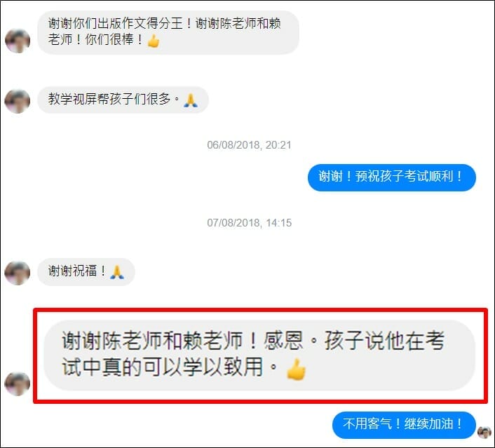Click sender avatar beside 教学视屏 message
The height and width of the screenshot is (448, 495).
pyautogui.click(x=18, y=102)
